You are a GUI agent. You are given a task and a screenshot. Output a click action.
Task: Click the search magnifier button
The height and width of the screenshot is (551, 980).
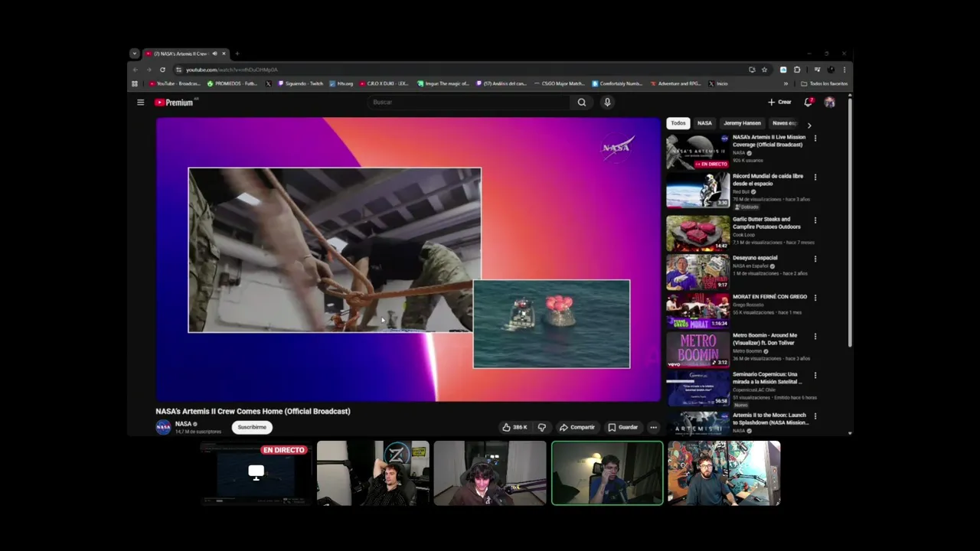point(582,102)
